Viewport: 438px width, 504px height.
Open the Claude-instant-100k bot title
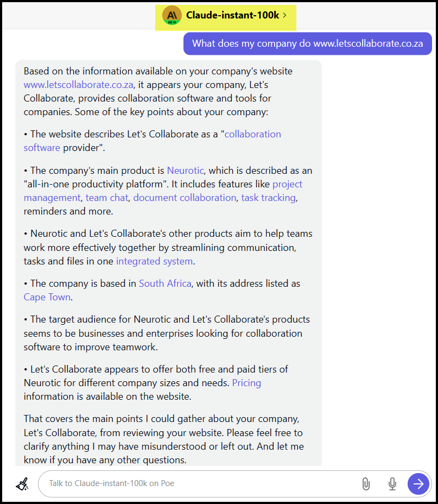pyautogui.click(x=232, y=15)
